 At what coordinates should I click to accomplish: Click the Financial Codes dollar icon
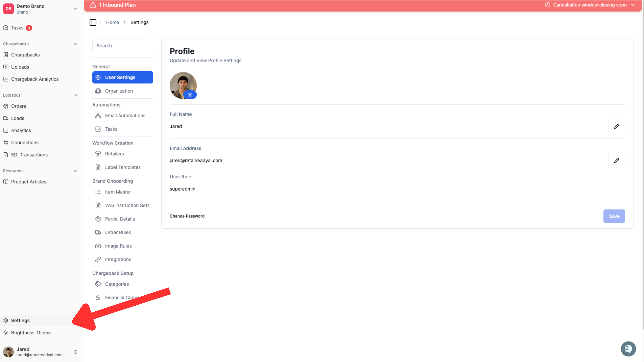pyautogui.click(x=98, y=298)
